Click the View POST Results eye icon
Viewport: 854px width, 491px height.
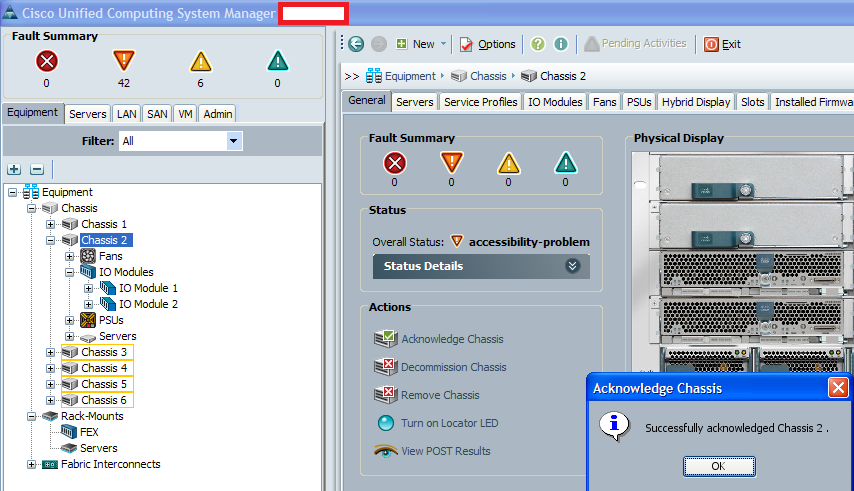pyautogui.click(x=386, y=451)
